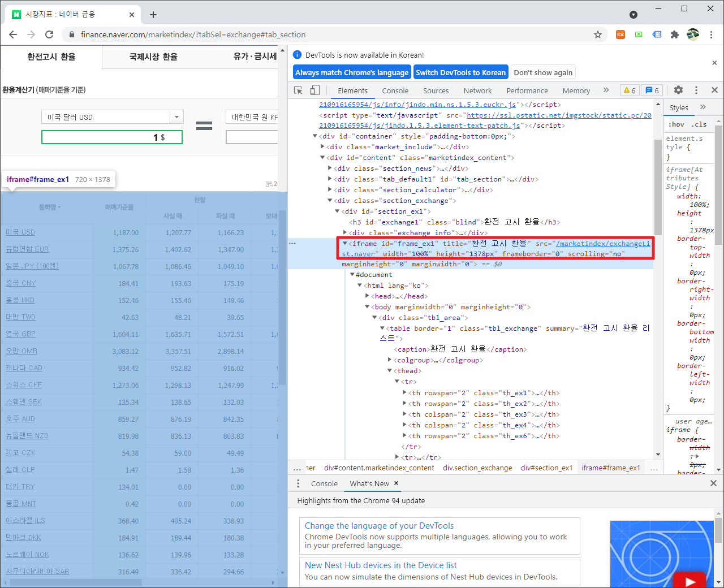724x588 pixels.
Task: Click the 유럽연합 EUR currency link
Action: pyautogui.click(x=27, y=249)
